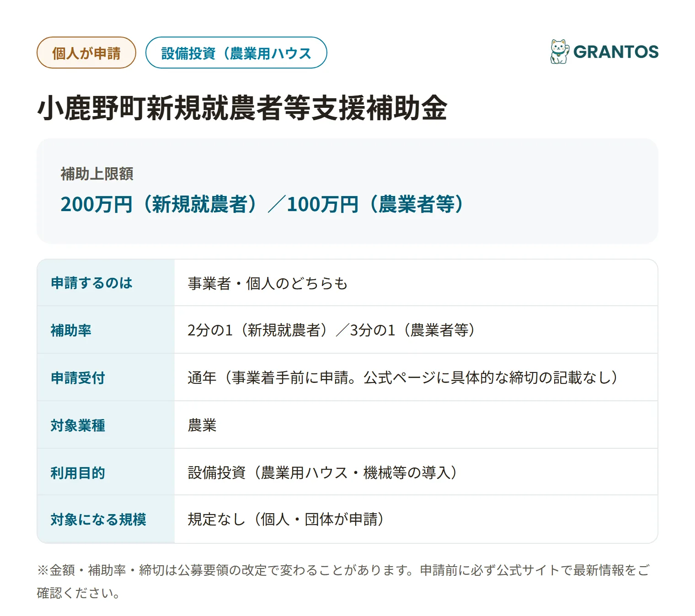The image size is (695, 616).
Task: Click the 申請するのは row header
Action: 106,283
